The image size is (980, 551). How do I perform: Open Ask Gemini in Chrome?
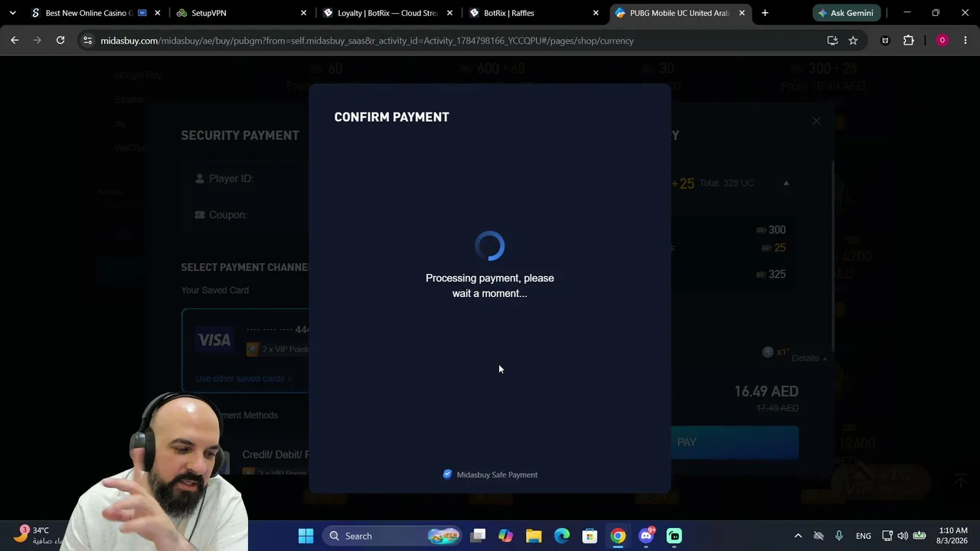847,13
